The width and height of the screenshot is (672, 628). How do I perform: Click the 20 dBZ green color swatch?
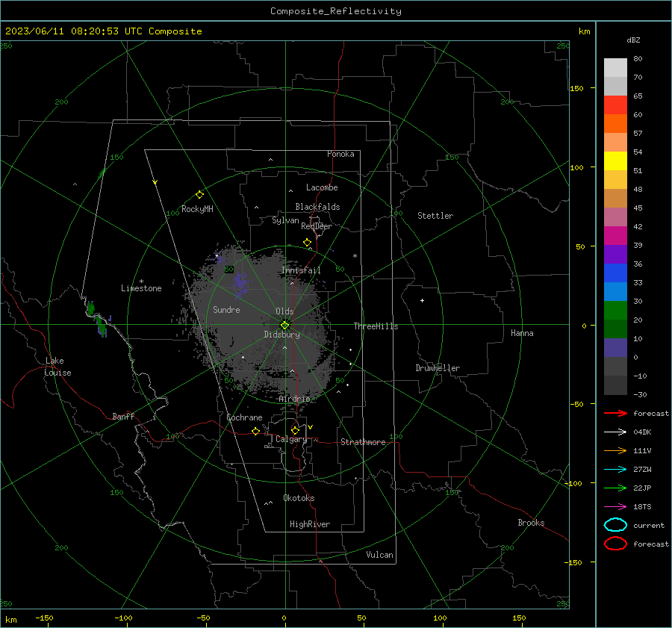coord(615,311)
